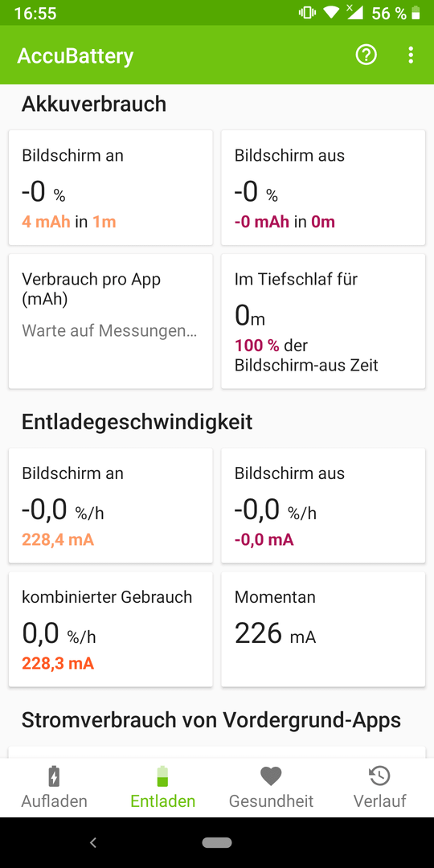This screenshot has height=868, width=434.
Task: Switch to the Gesundheit tab label
Action: [x=272, y=801]
